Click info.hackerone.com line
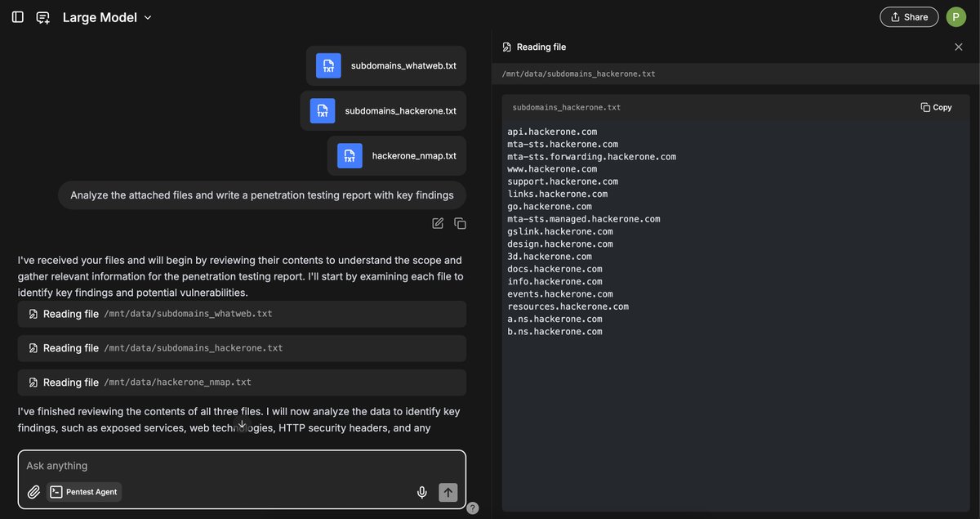Image resolution: width=980 pixels, height=519 pixels. click(x=555, y=281)
